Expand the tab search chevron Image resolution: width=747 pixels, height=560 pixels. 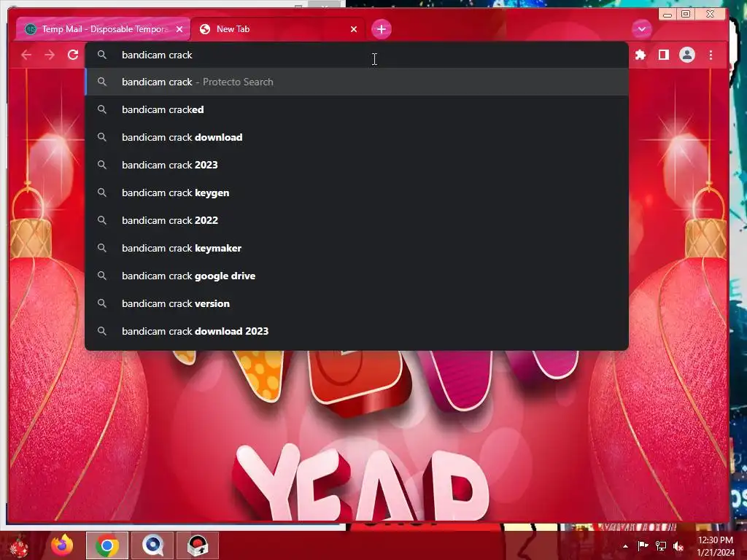tap(642, 29)
